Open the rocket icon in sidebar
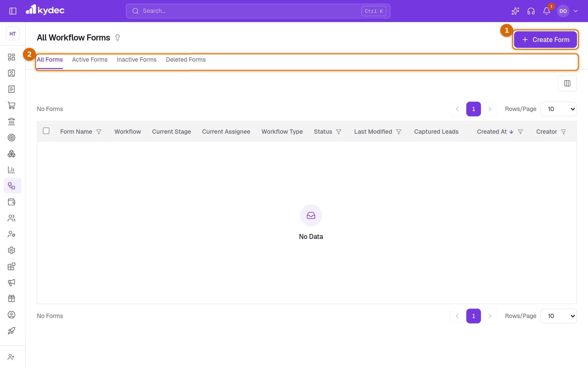This screenshot has height=368, width=588. click(x=11, y=331)
